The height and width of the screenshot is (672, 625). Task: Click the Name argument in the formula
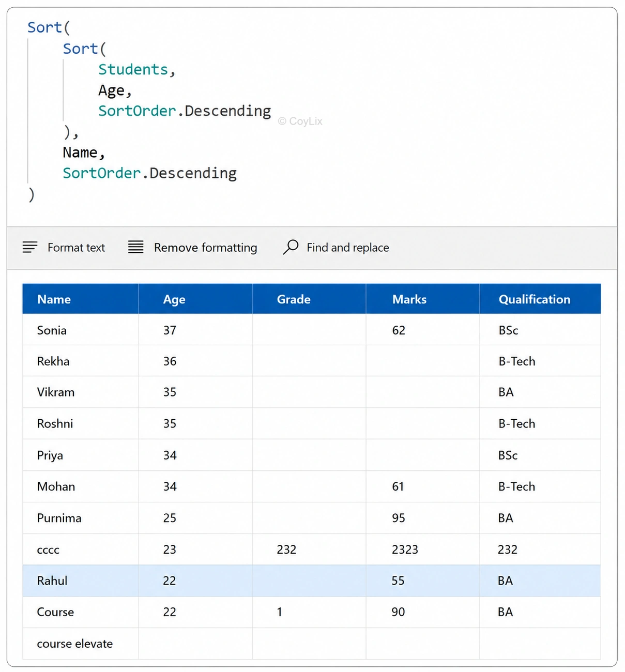[x=80, y=152]
